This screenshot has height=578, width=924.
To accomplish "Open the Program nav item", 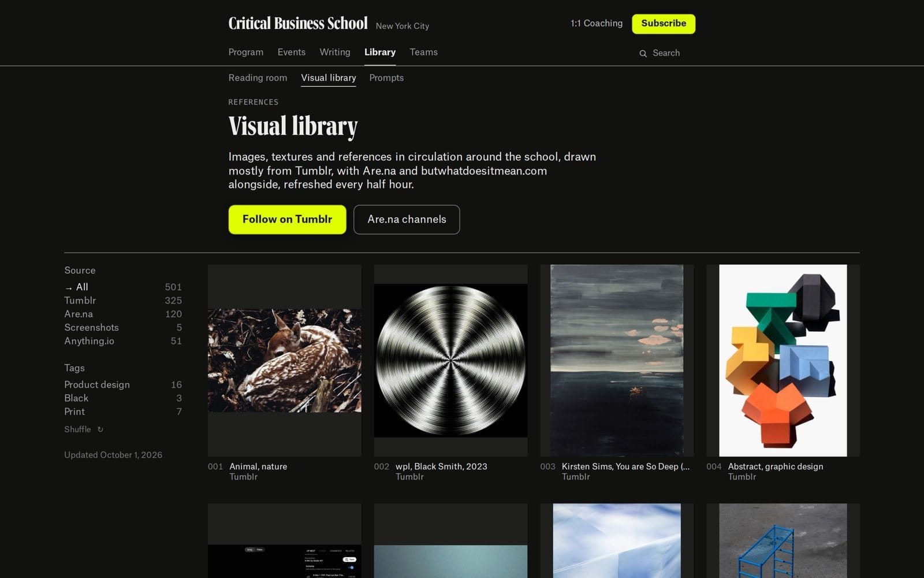I will [246, 52].
